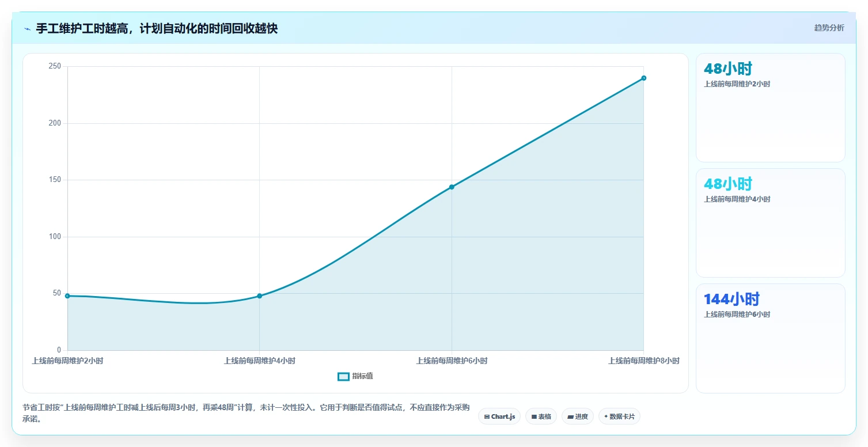Screen dimensions: 868x447
Task: Click the 指标值 legend text
Action: tap(362, 376)
